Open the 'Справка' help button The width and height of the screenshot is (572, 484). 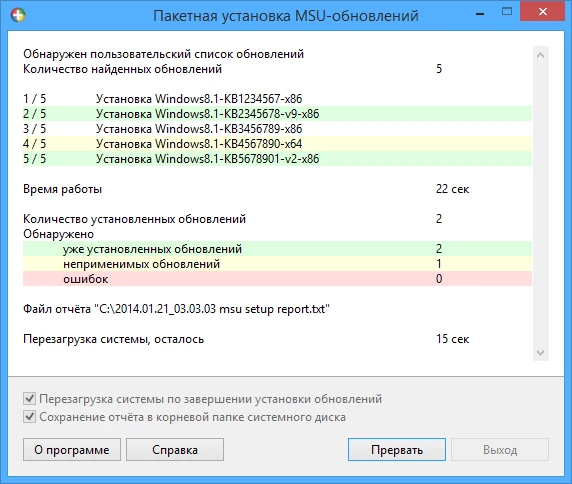pos(175,450)
